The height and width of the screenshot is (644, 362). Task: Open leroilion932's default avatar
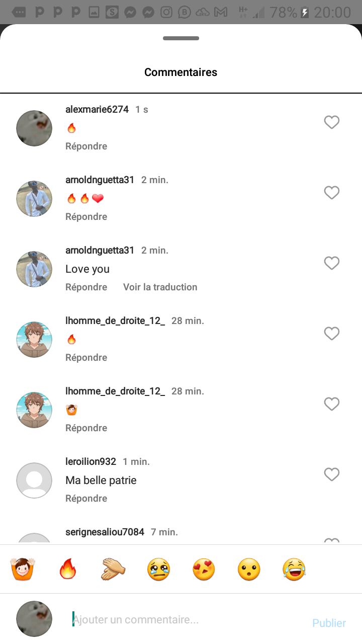point(34,480)
